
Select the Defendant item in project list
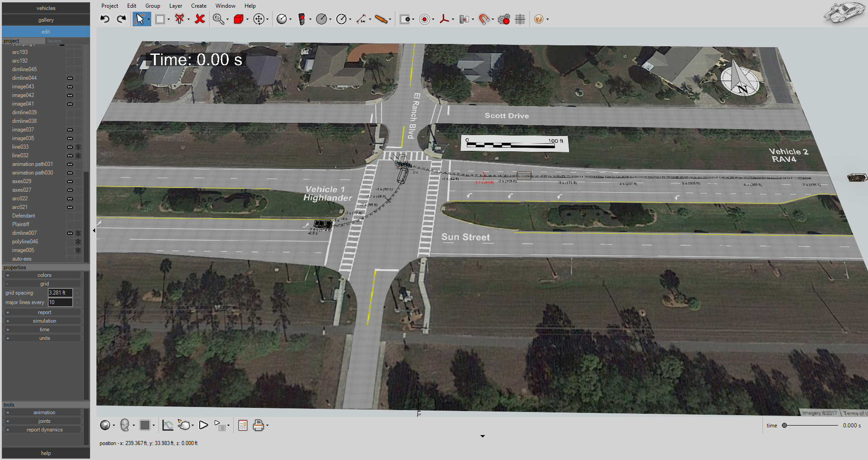tap(24, 216)
